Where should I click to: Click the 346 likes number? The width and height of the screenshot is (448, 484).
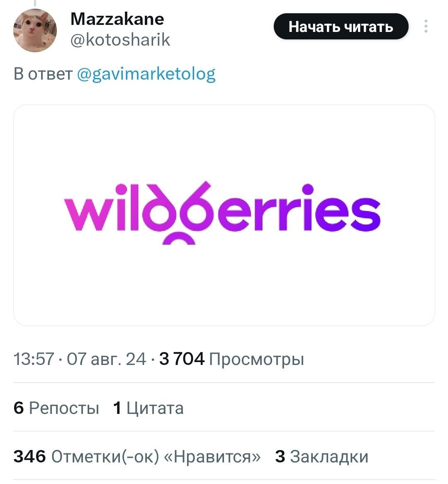(29, 456)
